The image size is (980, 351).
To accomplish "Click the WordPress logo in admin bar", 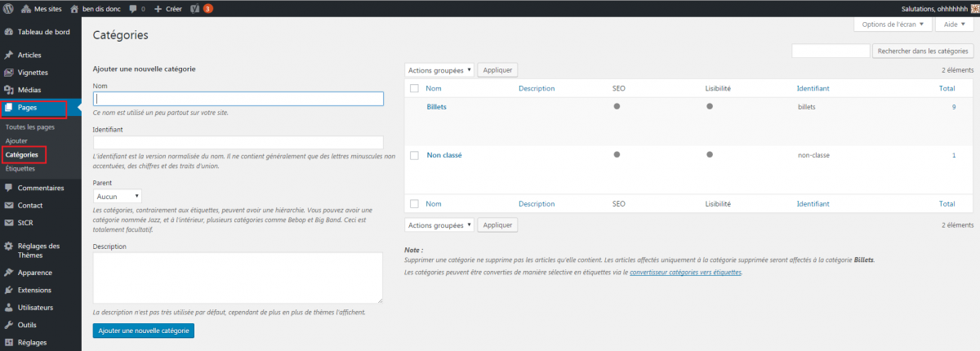I will coord(8,8).
